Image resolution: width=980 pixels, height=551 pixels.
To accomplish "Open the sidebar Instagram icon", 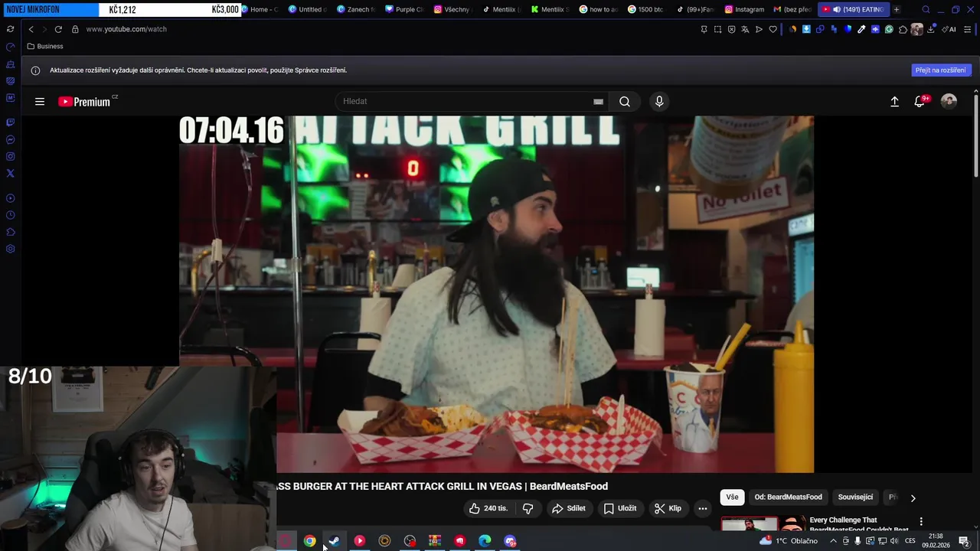I will point(11,157).
